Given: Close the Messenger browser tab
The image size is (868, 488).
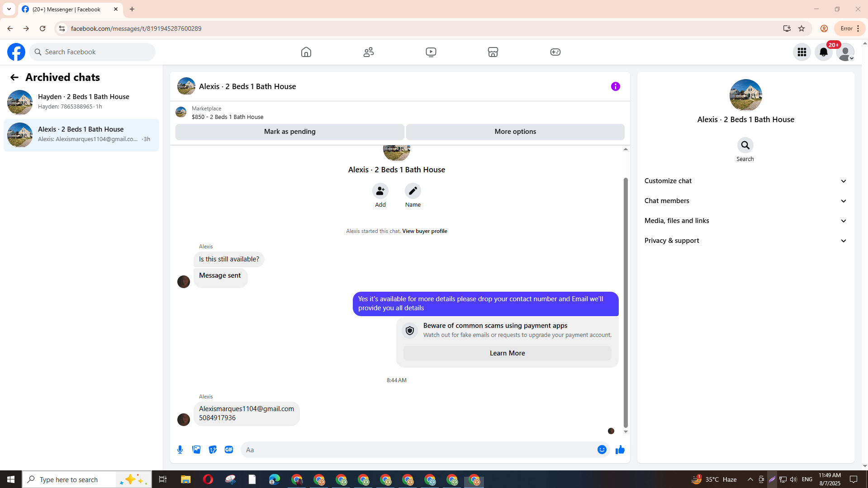Looking at the screenshot, I should click(x=116, y=9).
